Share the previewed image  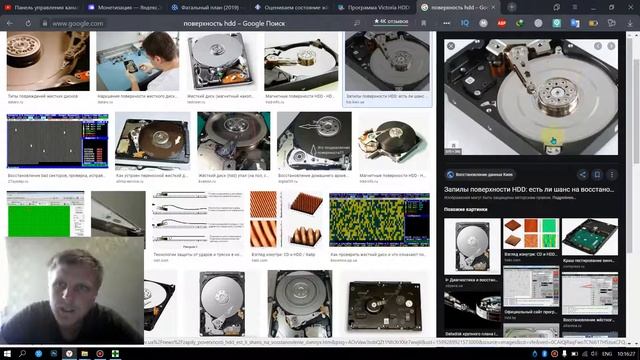click(582, 175)
